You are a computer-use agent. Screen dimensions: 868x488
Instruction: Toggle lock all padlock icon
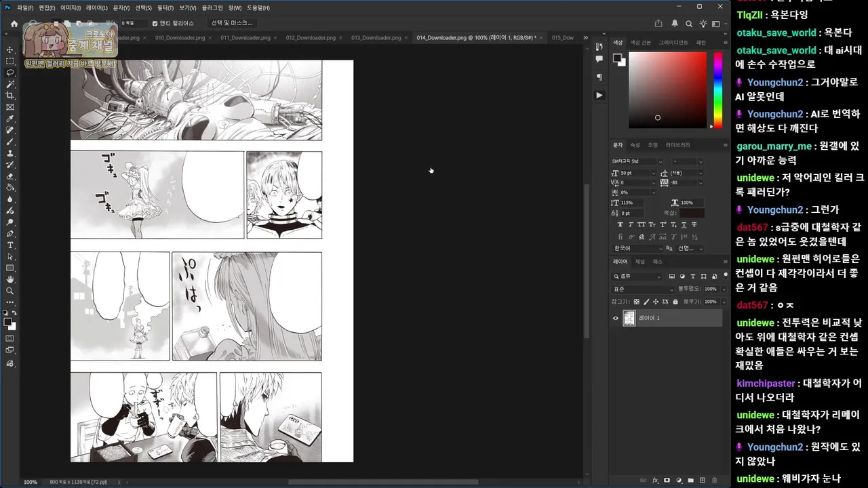click(x=674, y=302)
